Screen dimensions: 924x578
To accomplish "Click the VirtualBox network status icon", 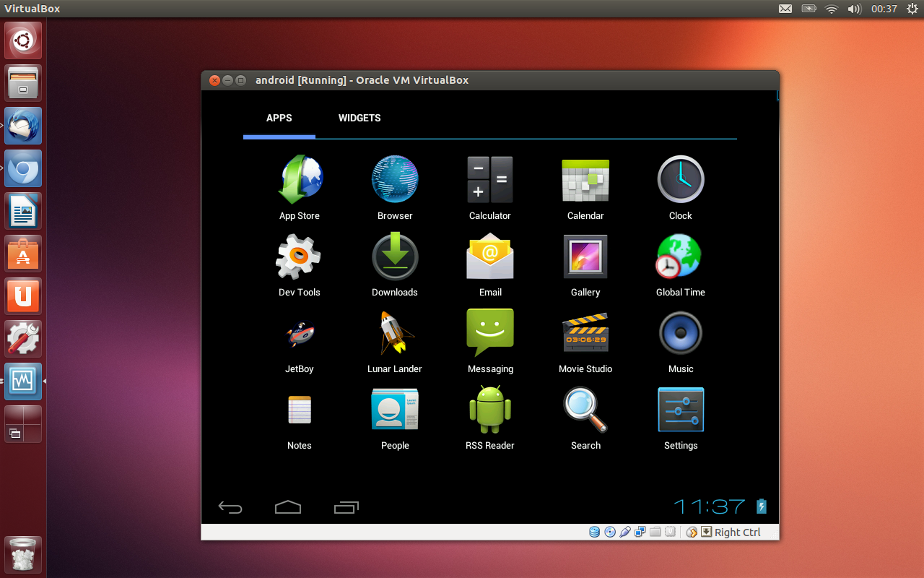I will [640, 532].
